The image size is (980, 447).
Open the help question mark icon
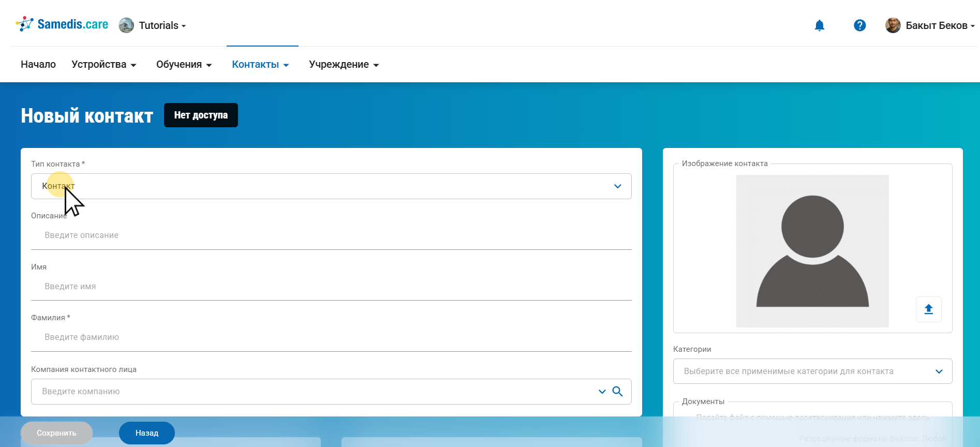[x=859, y=25]
